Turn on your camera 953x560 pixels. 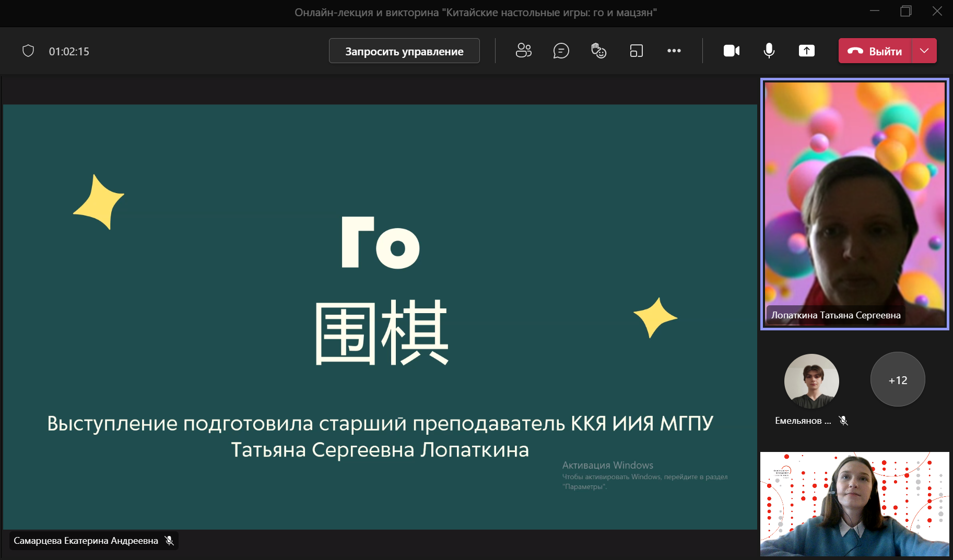pos(731,51)
